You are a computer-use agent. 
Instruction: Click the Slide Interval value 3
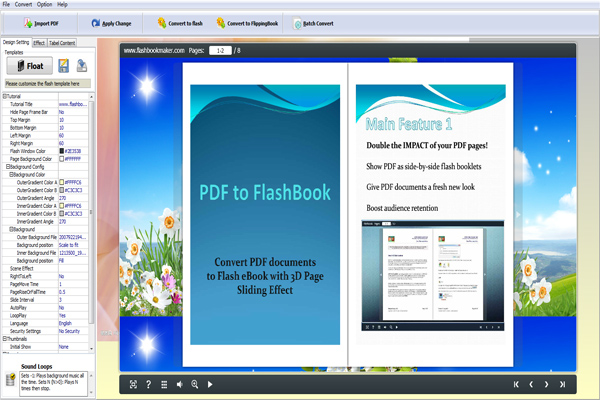(73, 300)
